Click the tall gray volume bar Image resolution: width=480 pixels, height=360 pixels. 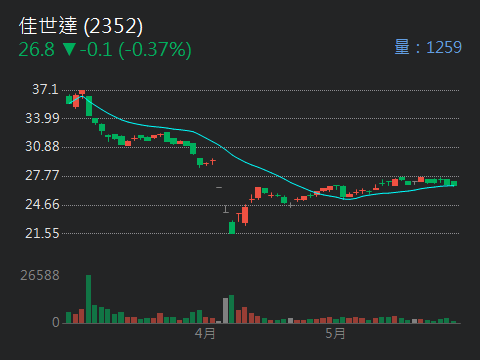click(x=225, y=311)
